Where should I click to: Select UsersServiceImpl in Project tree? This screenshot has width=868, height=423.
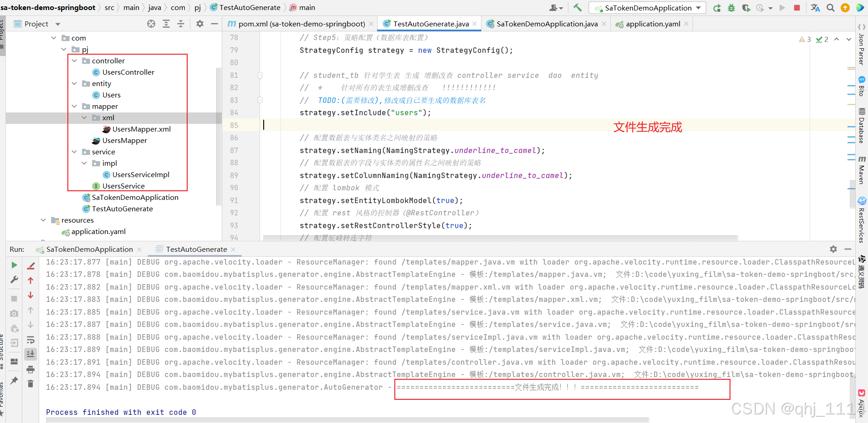(136, 174)
